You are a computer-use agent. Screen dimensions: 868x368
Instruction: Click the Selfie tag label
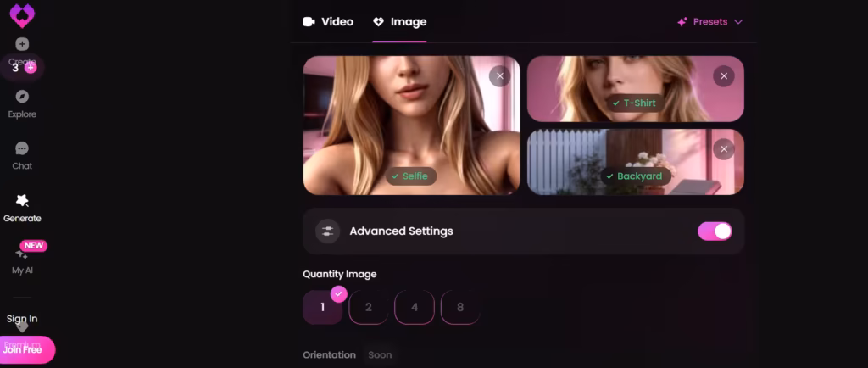pos(411,176)
